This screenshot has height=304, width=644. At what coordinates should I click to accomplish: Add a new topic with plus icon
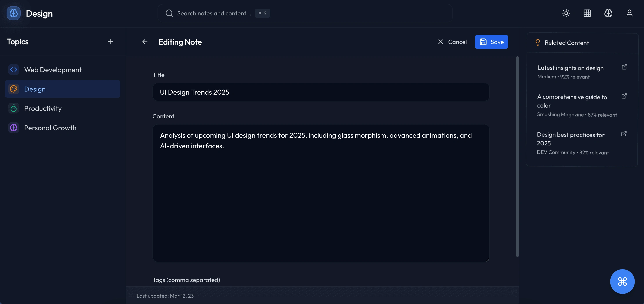tap(110, 42)
